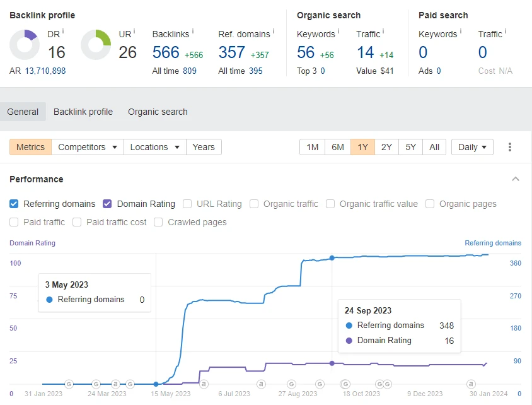532x405 pixels.
Task: Switch to the Backlink profile tab
Action: 83,112
